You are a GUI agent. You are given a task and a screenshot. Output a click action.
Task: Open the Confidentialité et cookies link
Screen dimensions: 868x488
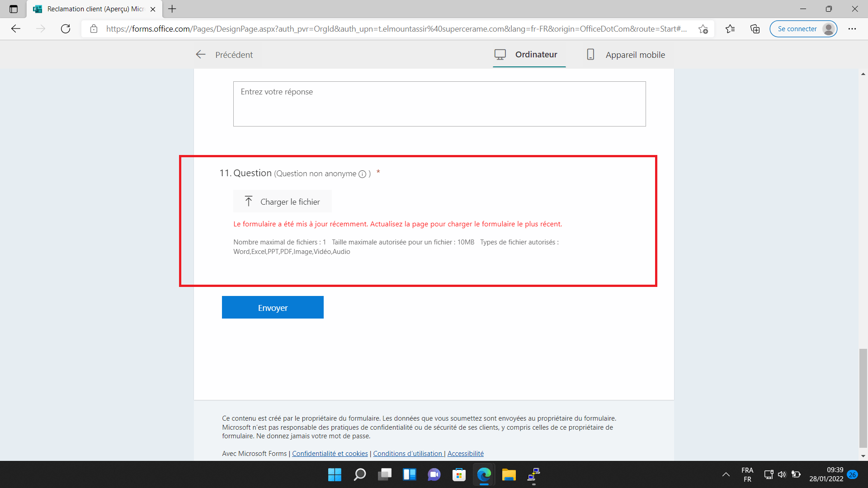(x=330, y=454)
